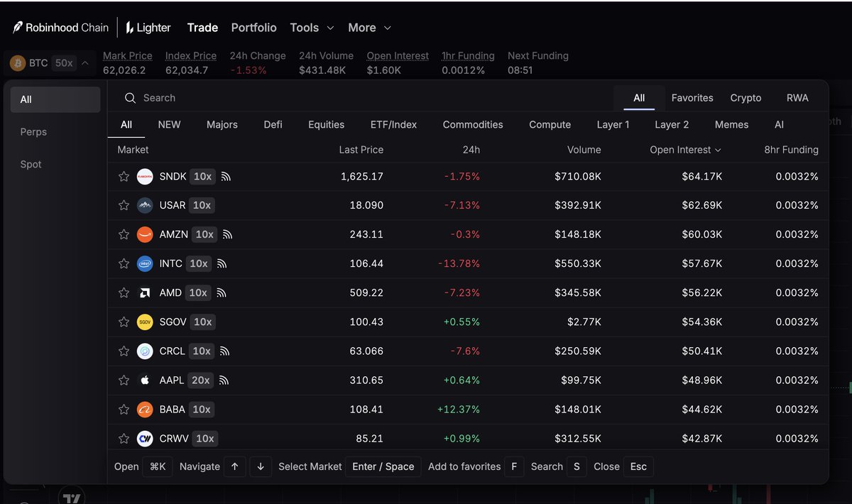The image size is (852, 504).
Task: Filter by the NEW category
Action: (x=169, y=124)
